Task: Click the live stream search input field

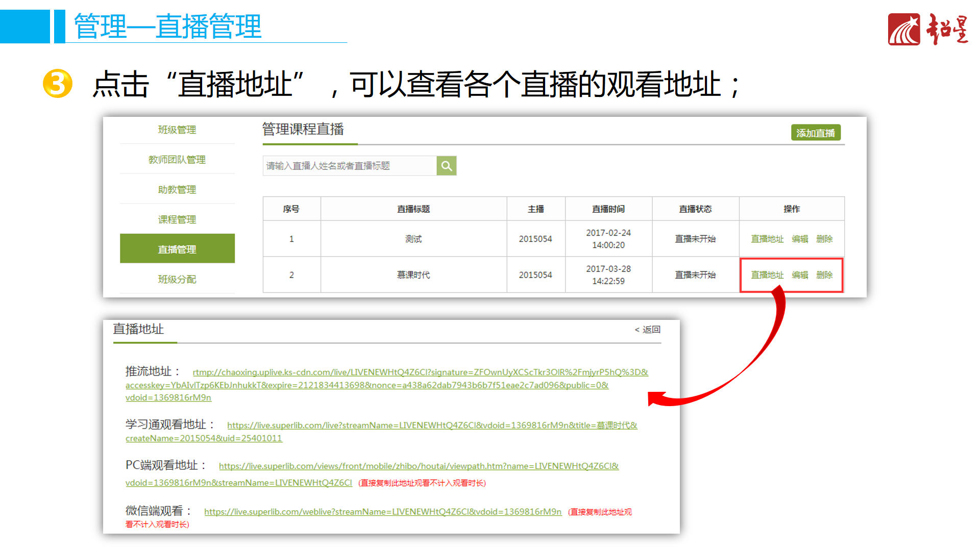Action: pos(349,166)
